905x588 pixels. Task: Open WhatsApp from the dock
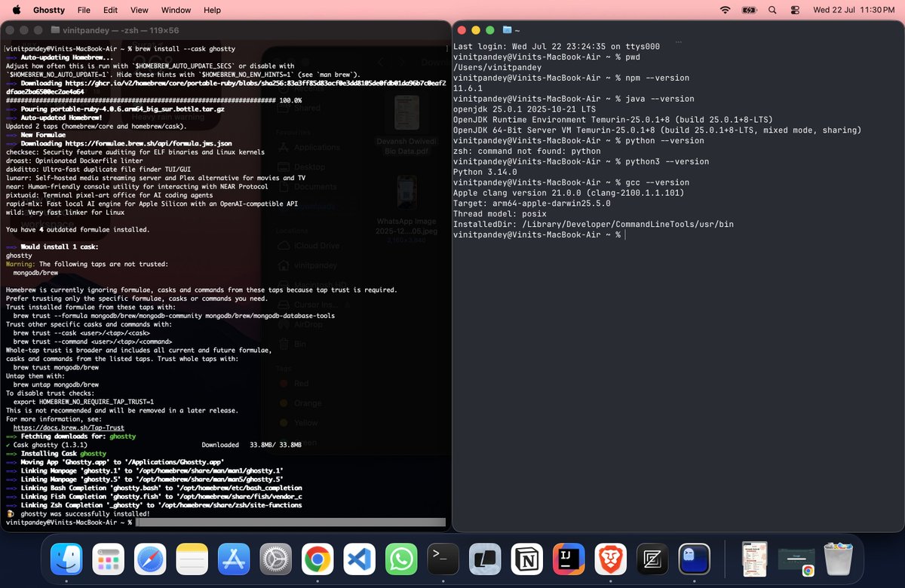click(x=401, y=560)
